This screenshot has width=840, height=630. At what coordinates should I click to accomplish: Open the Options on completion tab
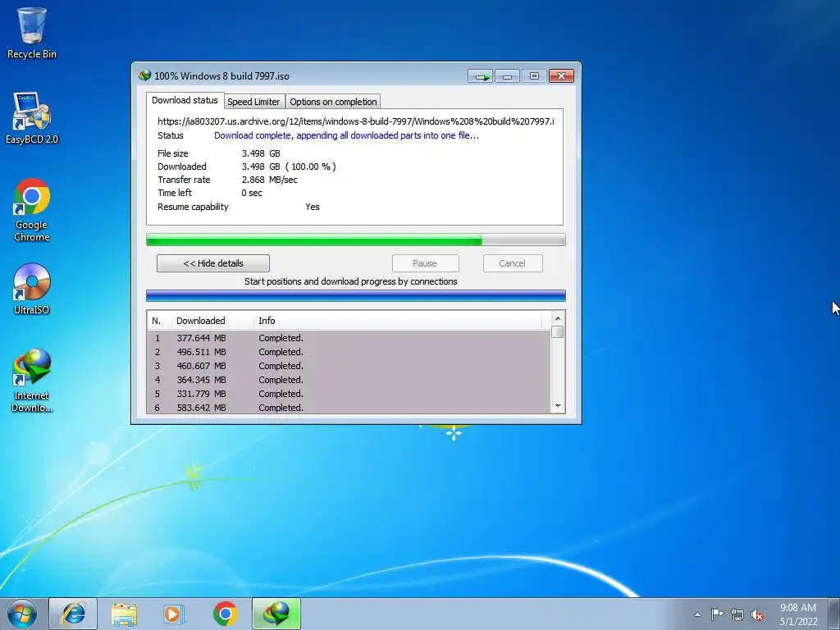coord(333,102)
